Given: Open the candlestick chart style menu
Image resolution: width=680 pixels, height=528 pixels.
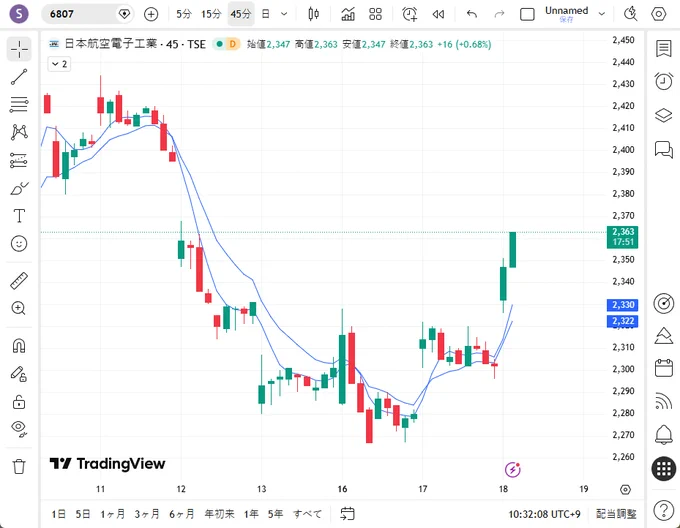Looking at the screenshot, I should [x=313, y=14].
